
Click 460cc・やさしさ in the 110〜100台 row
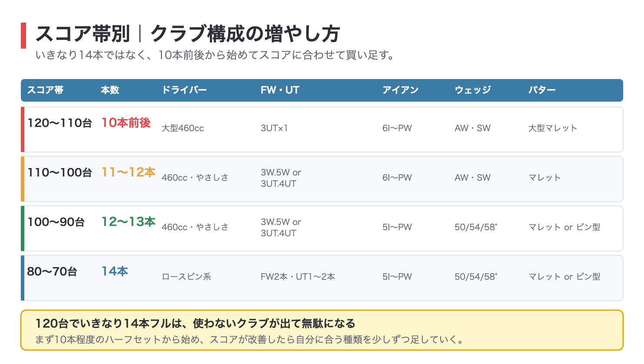point(195,178)
